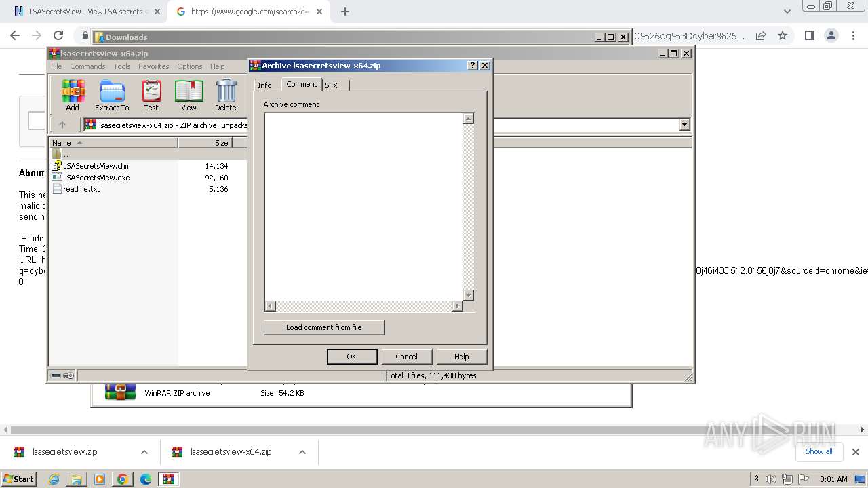Viewport: 868px width, 488px height.
Task: Sort file list by Size column
Action: coord(205,143)
